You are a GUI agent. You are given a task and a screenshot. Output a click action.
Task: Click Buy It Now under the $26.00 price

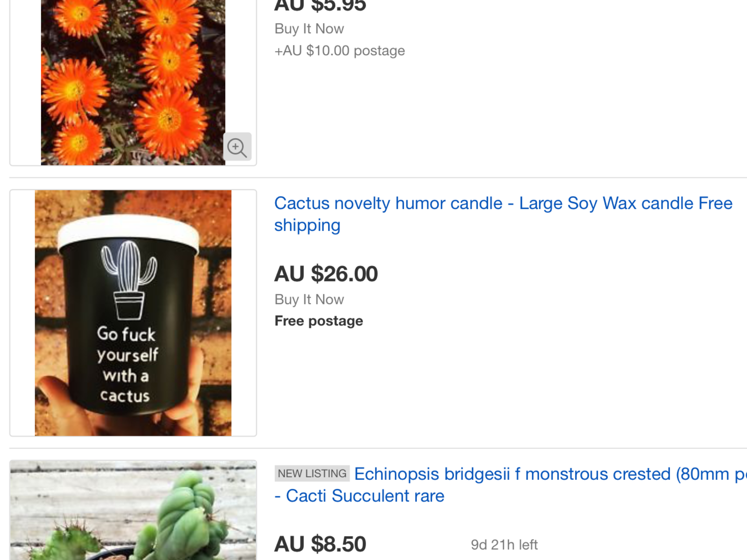click(309, 299)
